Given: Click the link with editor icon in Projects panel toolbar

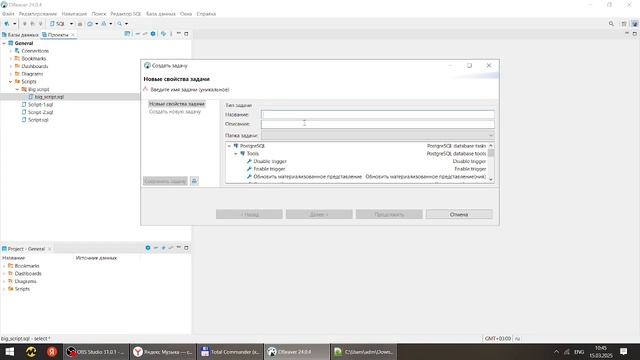Looking at the screenshot, I should tap(145, 34).
